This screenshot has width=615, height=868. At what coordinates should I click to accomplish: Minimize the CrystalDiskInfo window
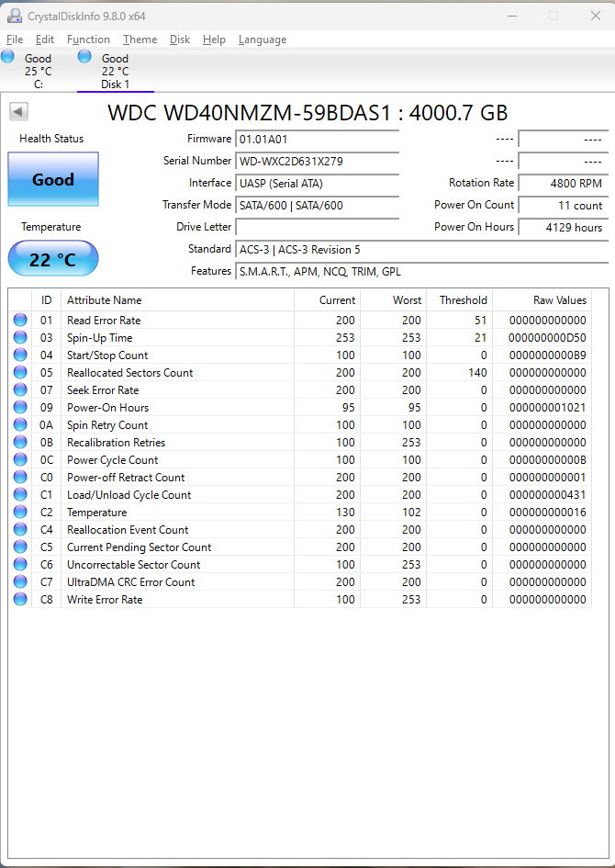[x=511, y=16]
